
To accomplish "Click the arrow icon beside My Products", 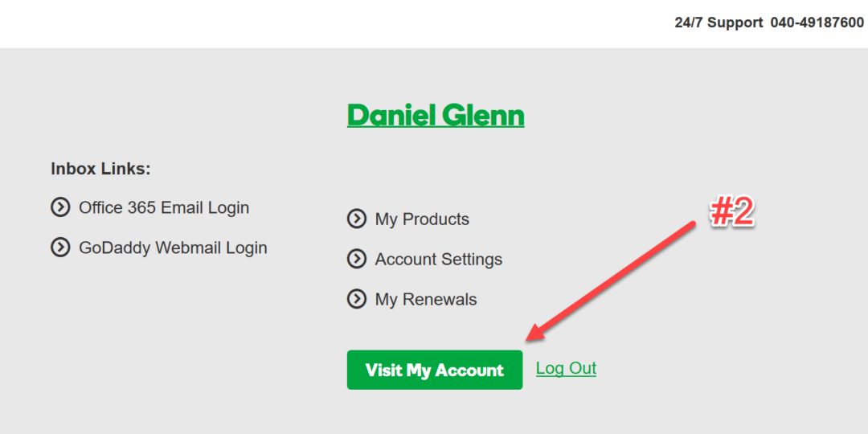I will pos(356,219).
